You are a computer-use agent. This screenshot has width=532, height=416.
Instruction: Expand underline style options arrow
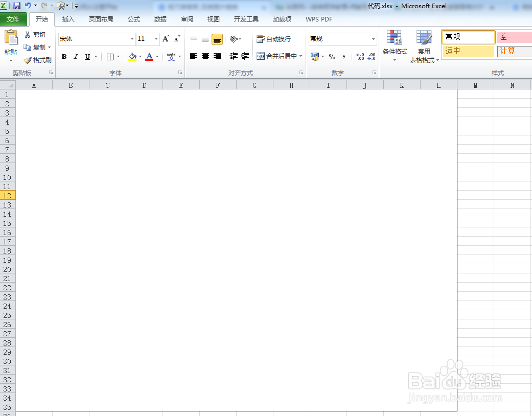[96, 57]
